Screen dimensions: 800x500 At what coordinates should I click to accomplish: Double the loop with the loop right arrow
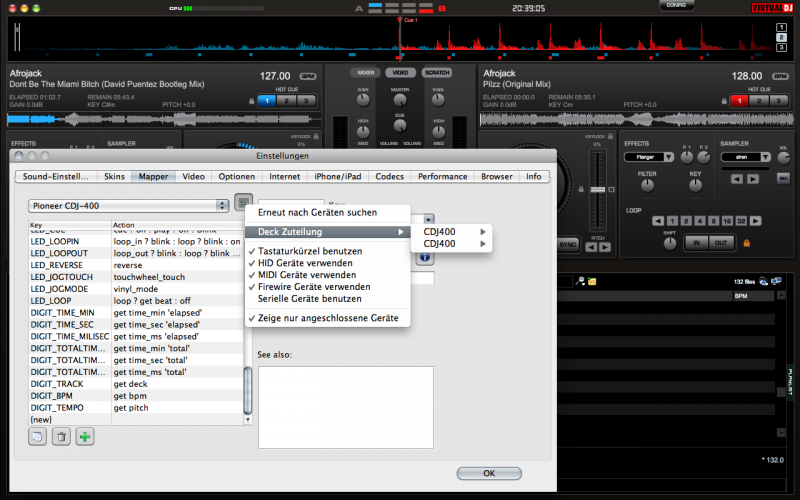coord(756,221)
